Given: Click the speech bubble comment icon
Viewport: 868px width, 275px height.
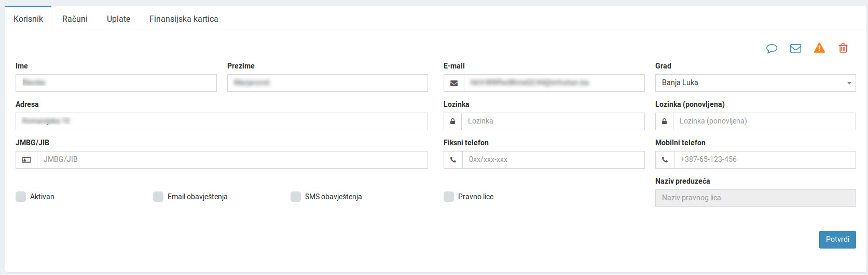Looking at the screenshot, I should point(771,48).
